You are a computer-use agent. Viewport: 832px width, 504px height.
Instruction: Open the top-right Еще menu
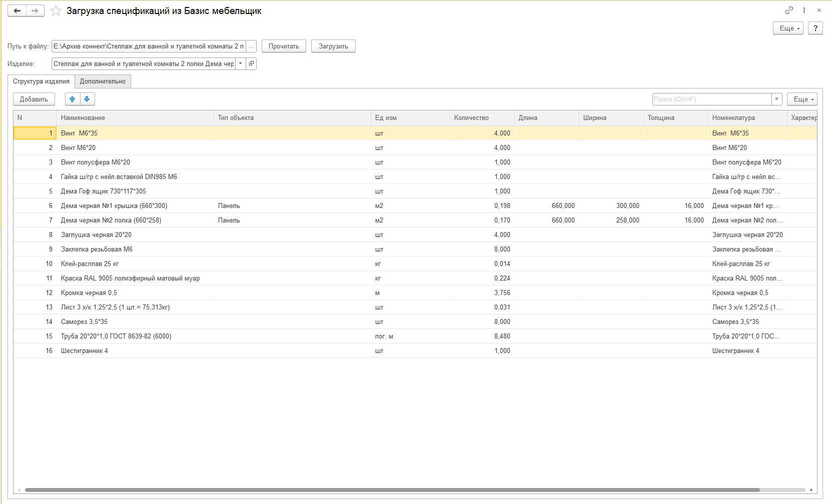[788, 28]
